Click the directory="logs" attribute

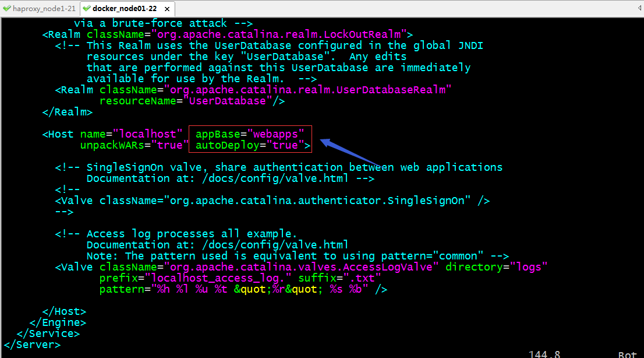(497, 268)
